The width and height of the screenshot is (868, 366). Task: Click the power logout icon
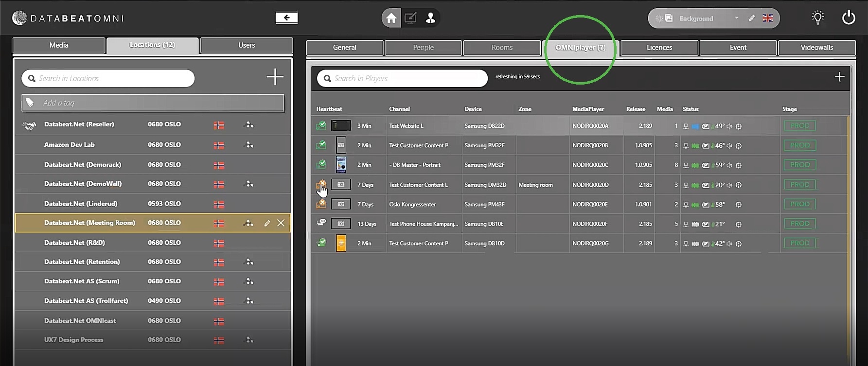pos(849,18)
